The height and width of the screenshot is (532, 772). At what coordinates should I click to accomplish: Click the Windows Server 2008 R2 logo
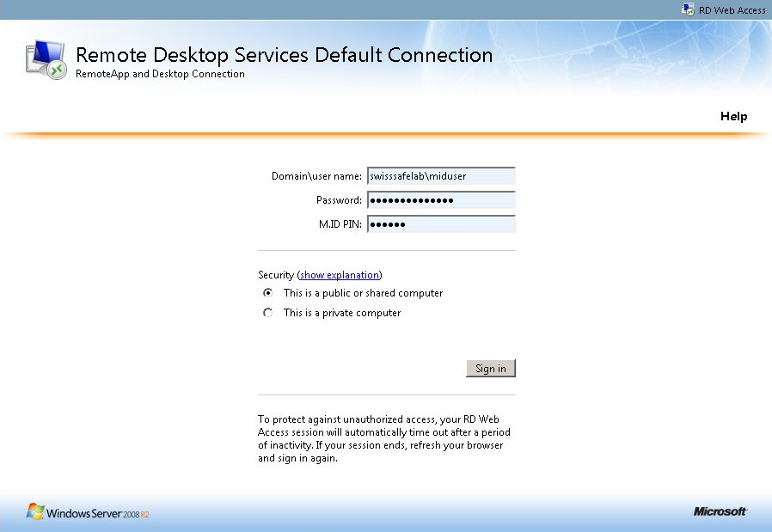click(89, 513)
